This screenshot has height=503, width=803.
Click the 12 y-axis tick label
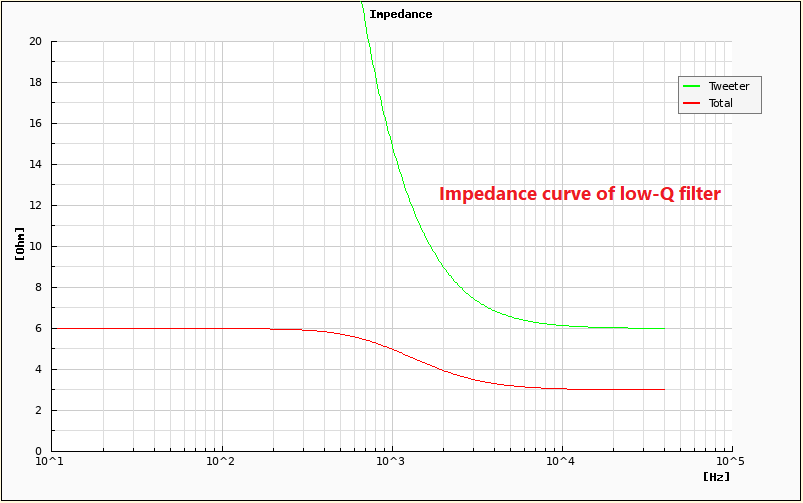(35, 205)
